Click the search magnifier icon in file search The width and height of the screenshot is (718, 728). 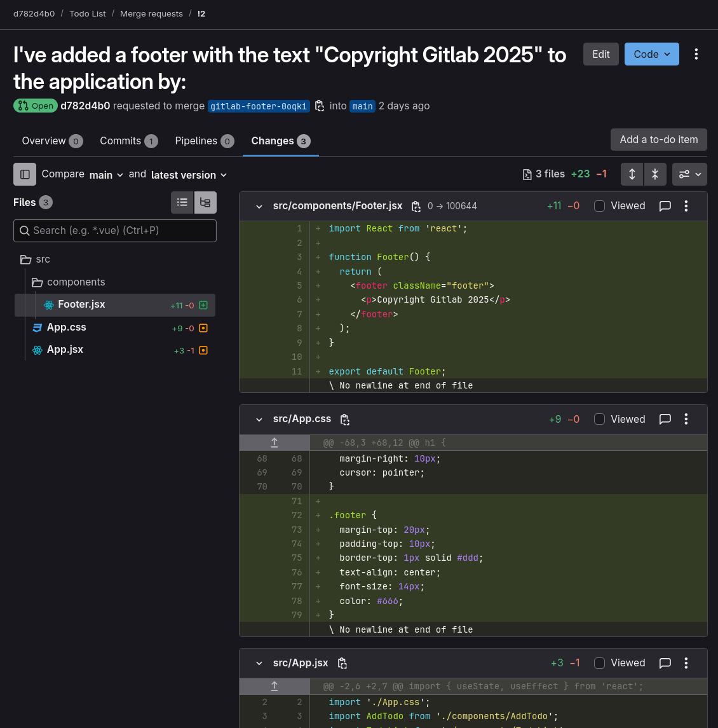pyautogui.click(x=25, y=231)
